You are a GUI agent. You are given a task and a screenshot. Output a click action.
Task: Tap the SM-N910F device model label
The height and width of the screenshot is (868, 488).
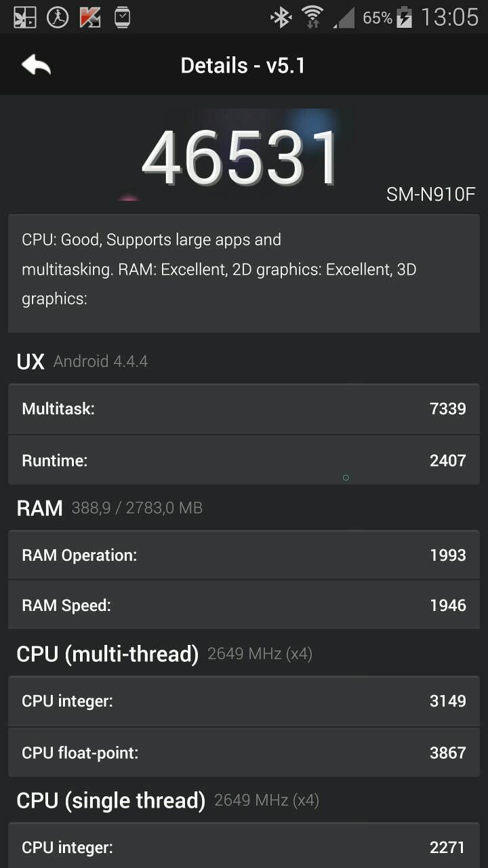(x=430, y=195)
